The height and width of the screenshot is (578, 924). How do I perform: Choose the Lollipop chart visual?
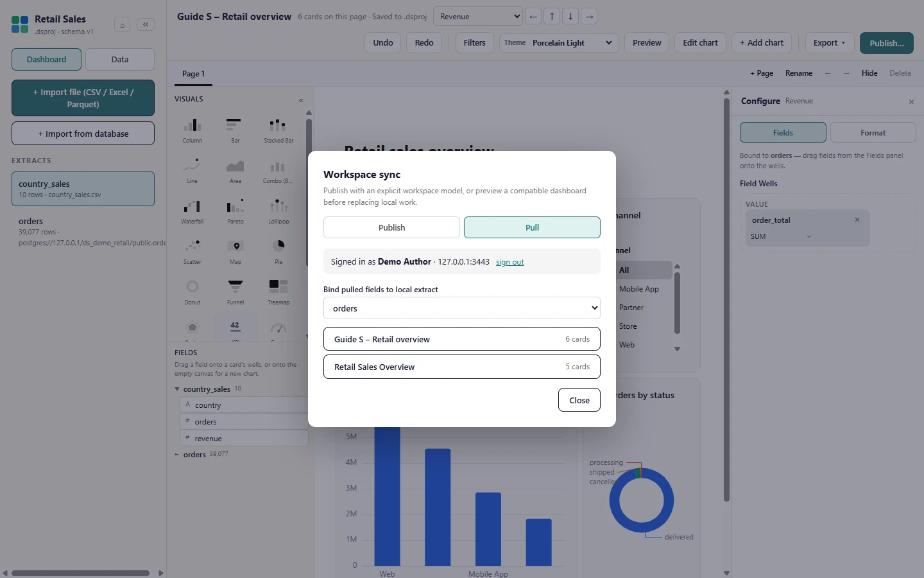coord(278,211)
